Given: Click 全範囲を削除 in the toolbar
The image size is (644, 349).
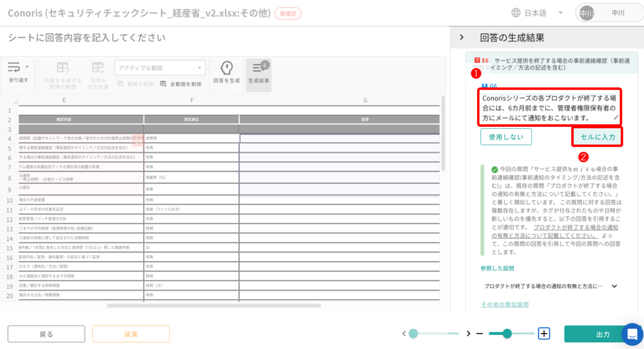Looking at the screenshot, I should point(180,84).
